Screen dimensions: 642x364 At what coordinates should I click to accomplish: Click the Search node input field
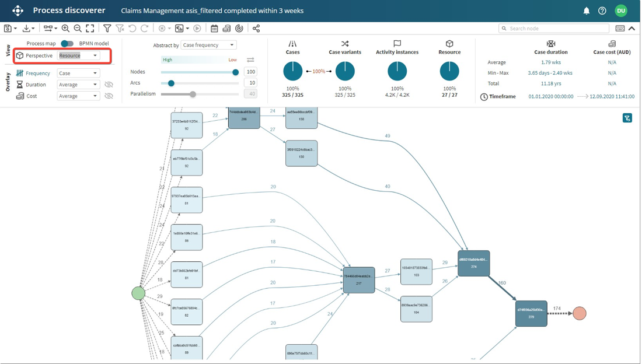(x=557, y=28)
